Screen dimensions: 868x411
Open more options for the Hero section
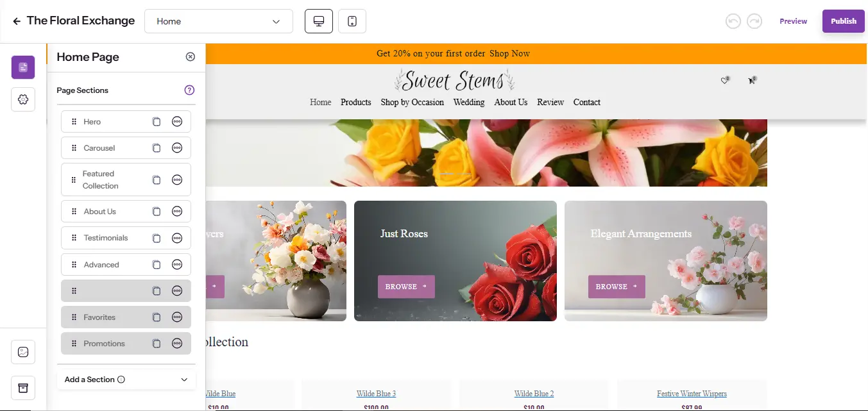[177, 122]
